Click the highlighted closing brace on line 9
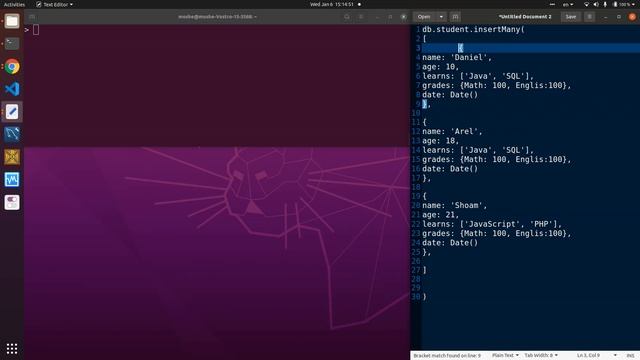640x360 pixels. 424,104
